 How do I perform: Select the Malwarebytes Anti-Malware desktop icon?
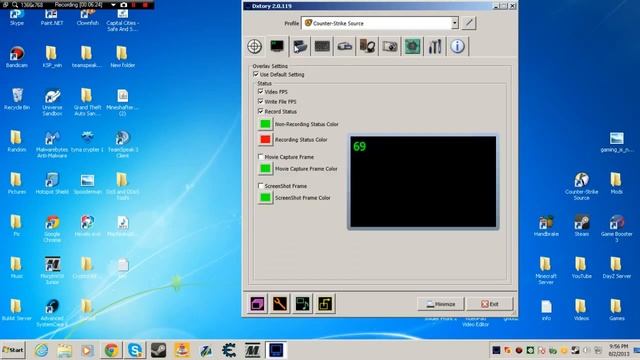click(52, 144)
